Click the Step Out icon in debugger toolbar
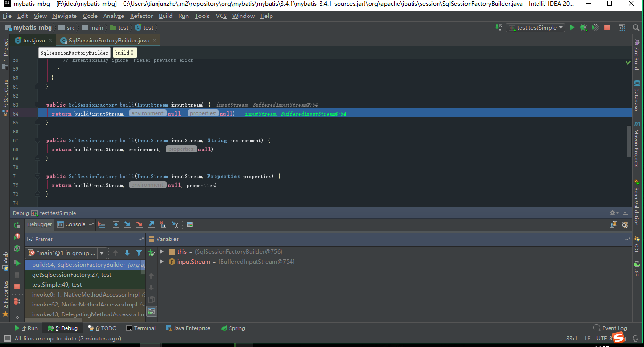Image resolution: width=644 pixels, height=347 pixels. (x=151, y=224)
